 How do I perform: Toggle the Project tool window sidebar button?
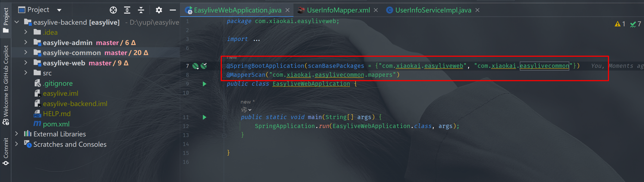click(x=6, y=20)
